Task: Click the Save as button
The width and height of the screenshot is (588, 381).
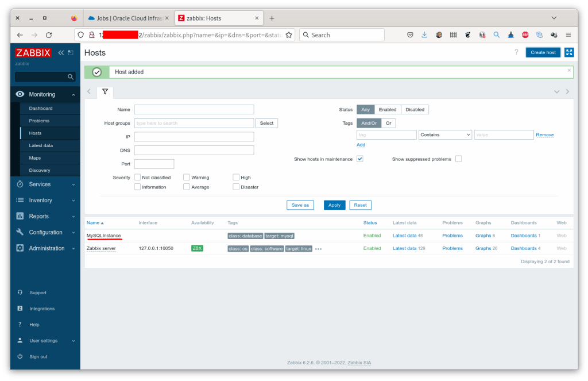Action: click(x=300, y=205)
